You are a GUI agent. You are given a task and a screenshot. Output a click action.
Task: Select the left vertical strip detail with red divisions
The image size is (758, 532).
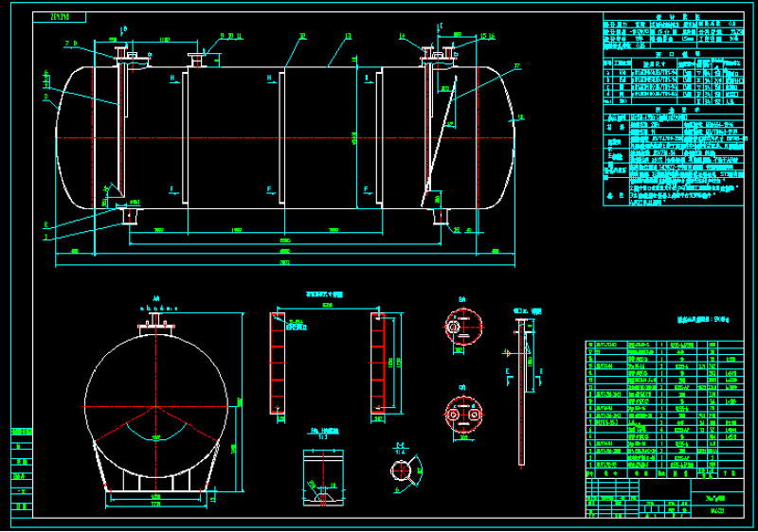click(278, 364)
